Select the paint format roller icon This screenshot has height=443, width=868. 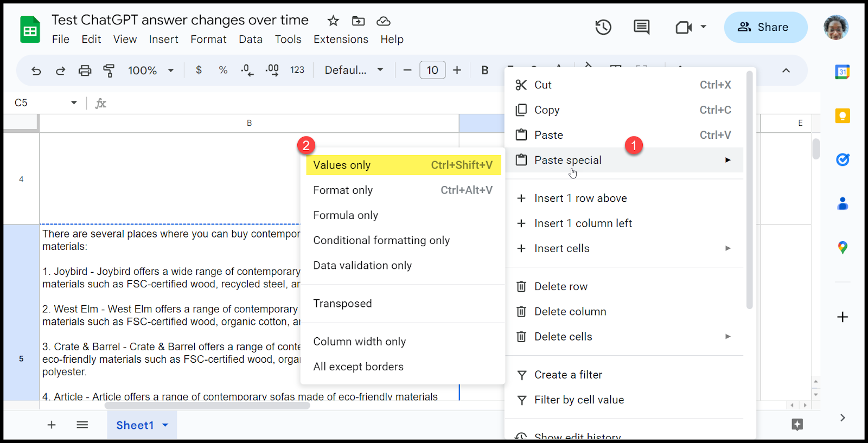109,70
